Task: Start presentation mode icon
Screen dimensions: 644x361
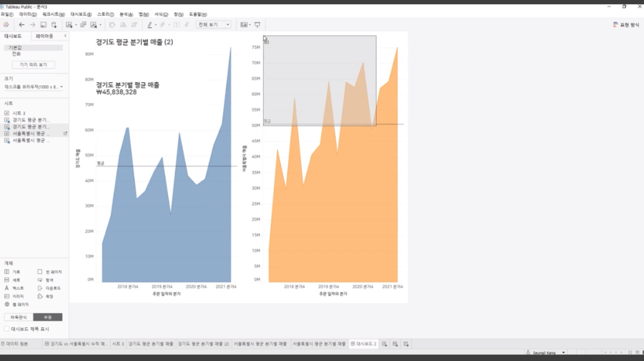Action: 257,24
